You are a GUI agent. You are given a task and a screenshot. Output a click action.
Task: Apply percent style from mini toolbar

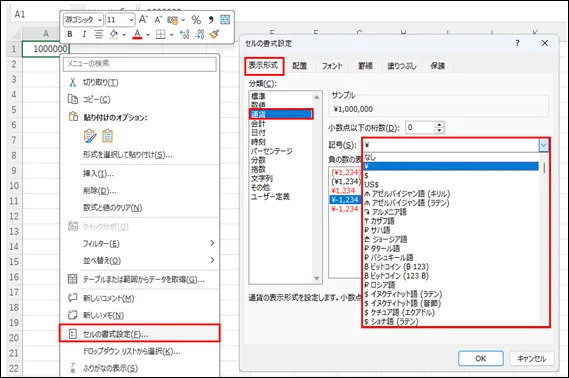click(196, 20)
